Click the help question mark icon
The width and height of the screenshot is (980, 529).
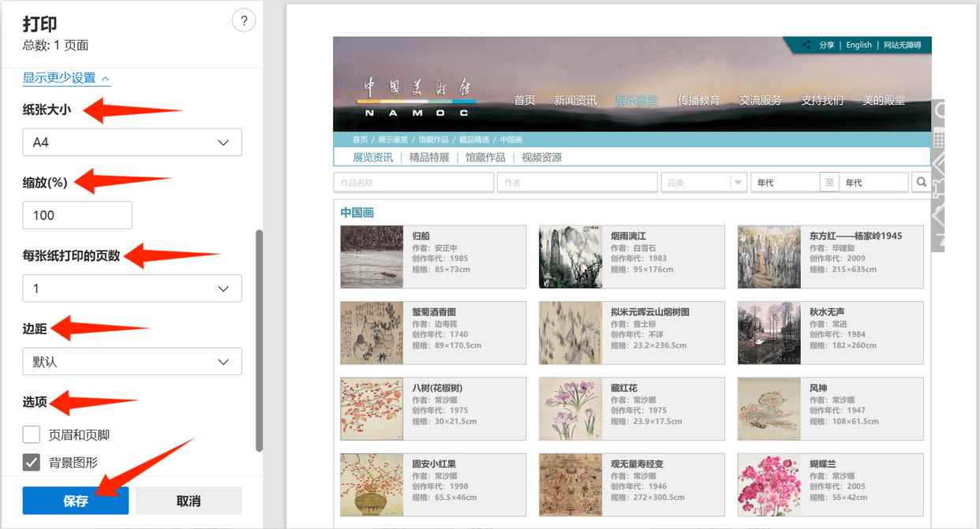[x=244, y=21]
